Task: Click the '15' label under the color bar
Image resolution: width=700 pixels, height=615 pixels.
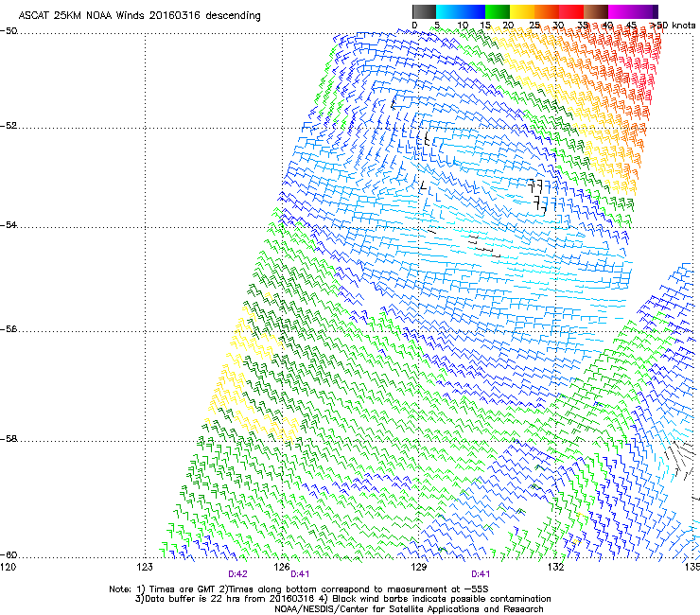Action: [485, 26]
